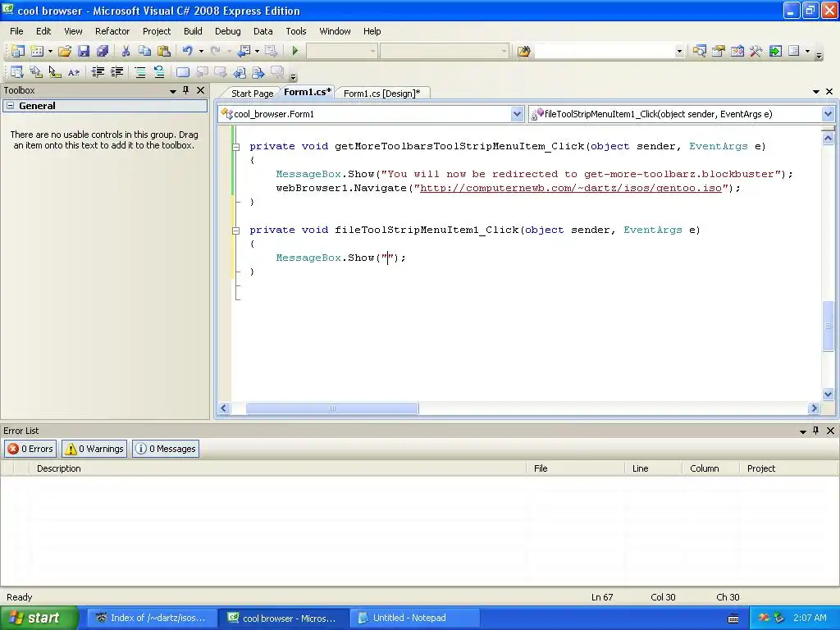Open the Tools menu
Image resolution: width=840 pixels, height=630 pixels.
[x=295, y=31]
